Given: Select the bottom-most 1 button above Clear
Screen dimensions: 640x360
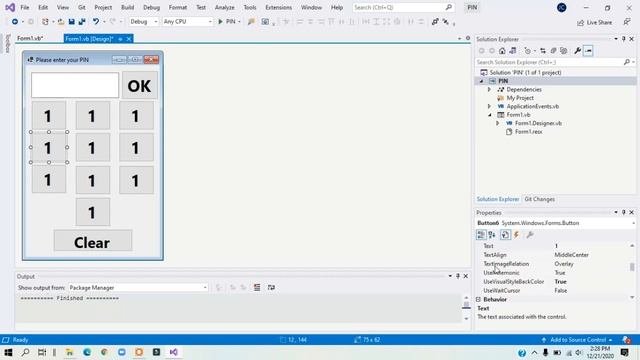Looking at the screenshot, I should pyautogui.click(x=93, y=212).
